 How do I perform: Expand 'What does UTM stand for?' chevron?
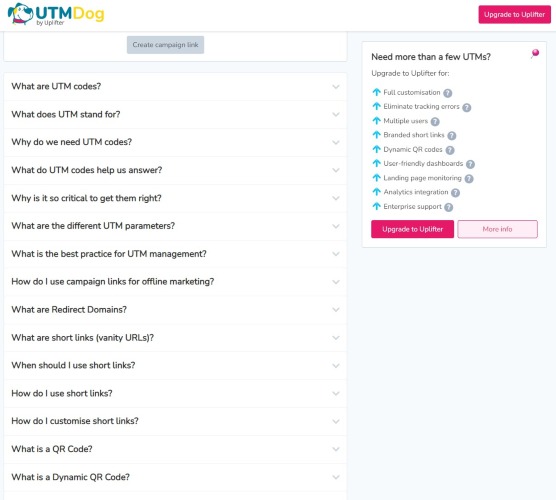click(x=336, y=115)
